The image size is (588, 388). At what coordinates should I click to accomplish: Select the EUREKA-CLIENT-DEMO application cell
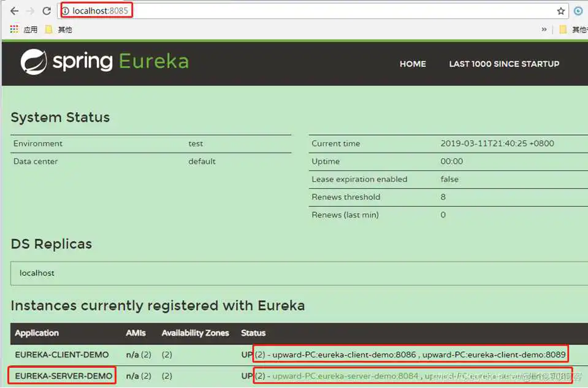[x=62, y=355]
